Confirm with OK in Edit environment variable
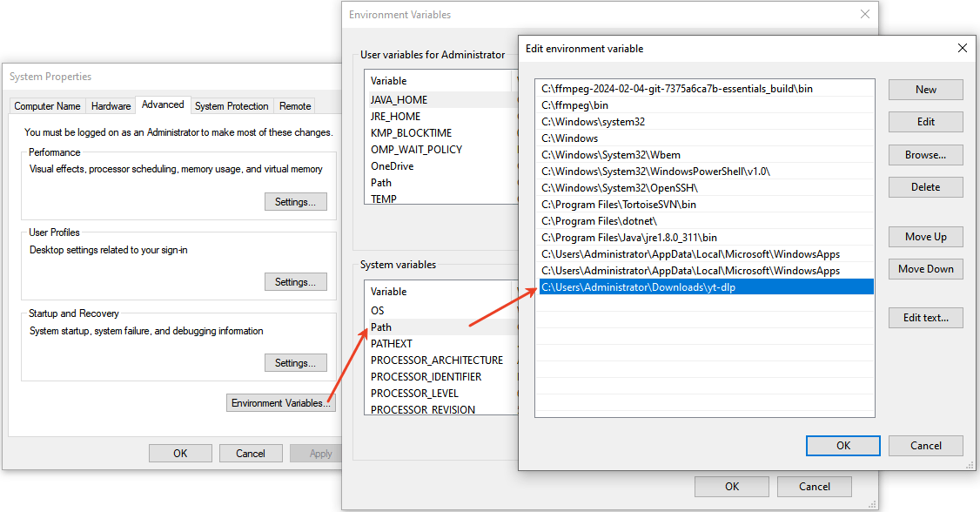This screenshot has width=980, height=512. click(842, 445)
